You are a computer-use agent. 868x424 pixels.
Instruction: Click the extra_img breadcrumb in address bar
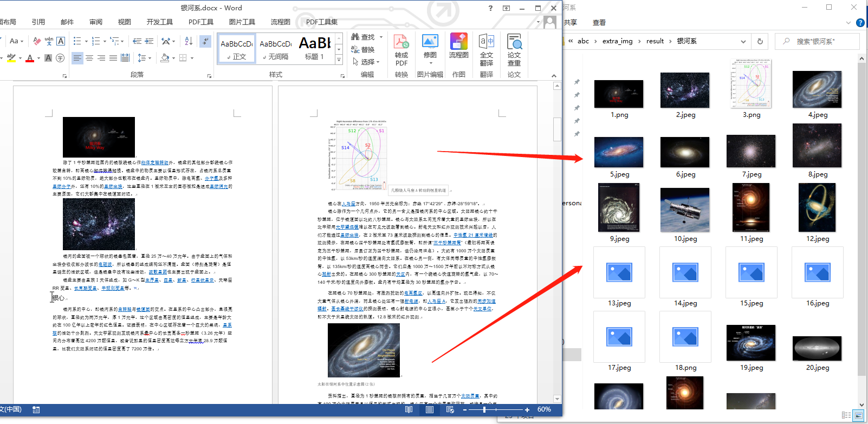tap(617, 41)
